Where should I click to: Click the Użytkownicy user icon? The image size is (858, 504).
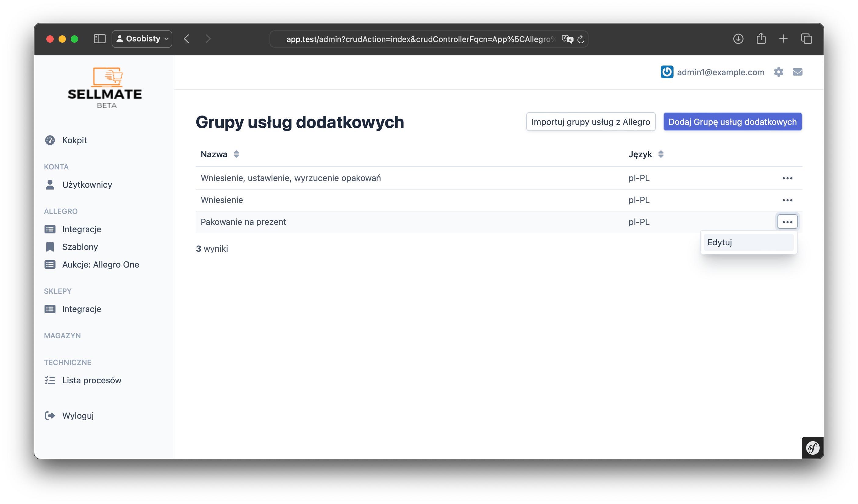tap(50, 185)
